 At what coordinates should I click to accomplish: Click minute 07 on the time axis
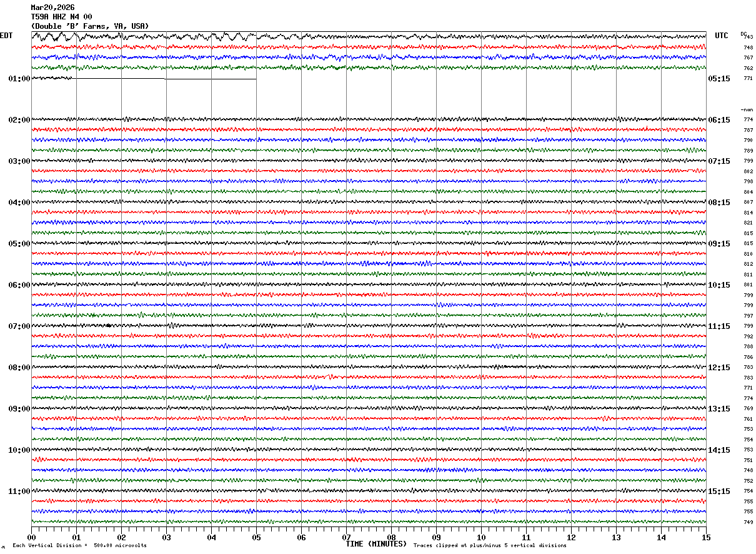[x=346, y=538]
